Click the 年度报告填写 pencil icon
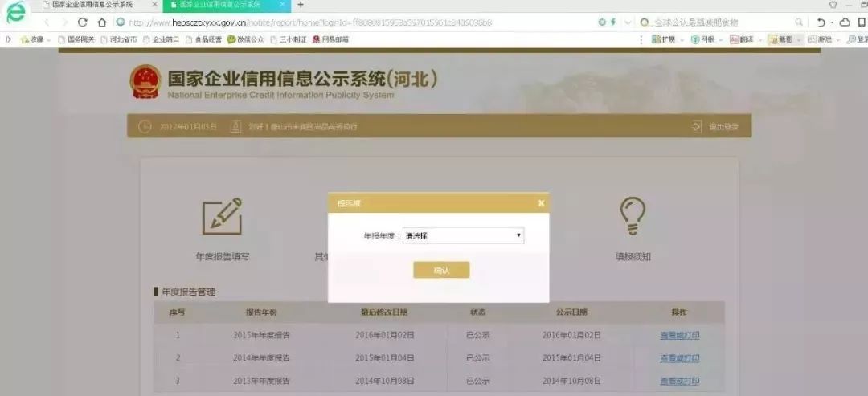 point(222,216)
